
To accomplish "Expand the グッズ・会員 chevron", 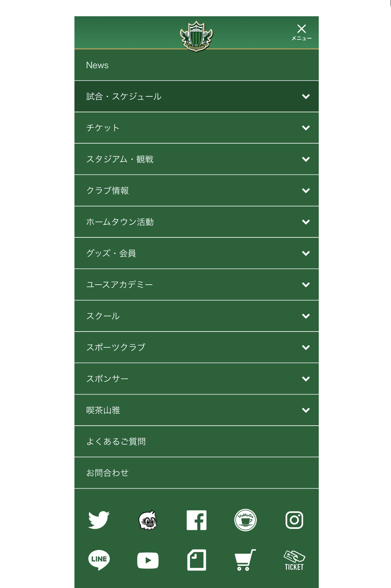I will [306, 253].
